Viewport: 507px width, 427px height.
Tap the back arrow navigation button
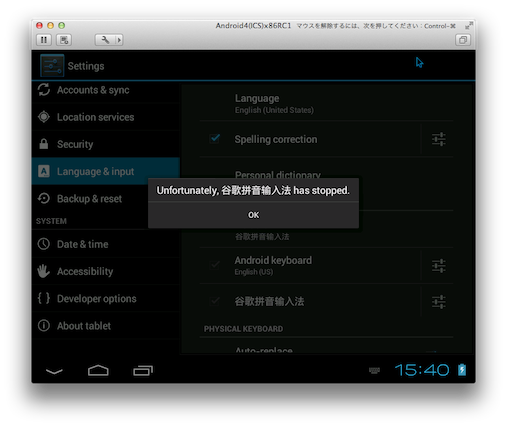tap(54, 371)
